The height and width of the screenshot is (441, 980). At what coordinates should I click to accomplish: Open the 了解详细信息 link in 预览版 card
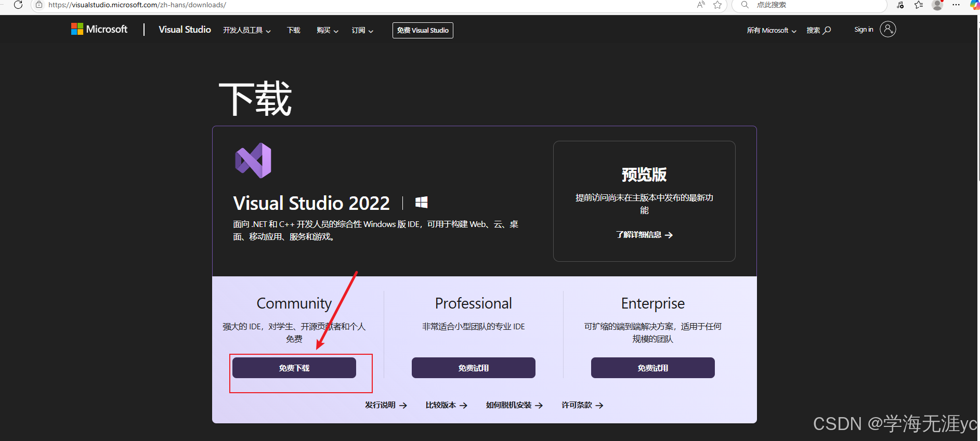(x=644, y=235)
